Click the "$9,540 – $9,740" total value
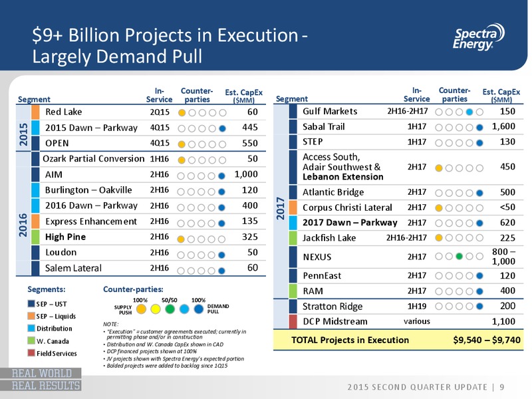This screenshot has width=532, height=399. 487,340
